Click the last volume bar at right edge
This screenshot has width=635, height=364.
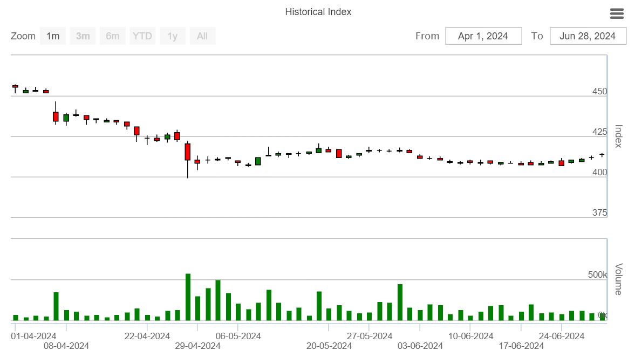[602, 317]
